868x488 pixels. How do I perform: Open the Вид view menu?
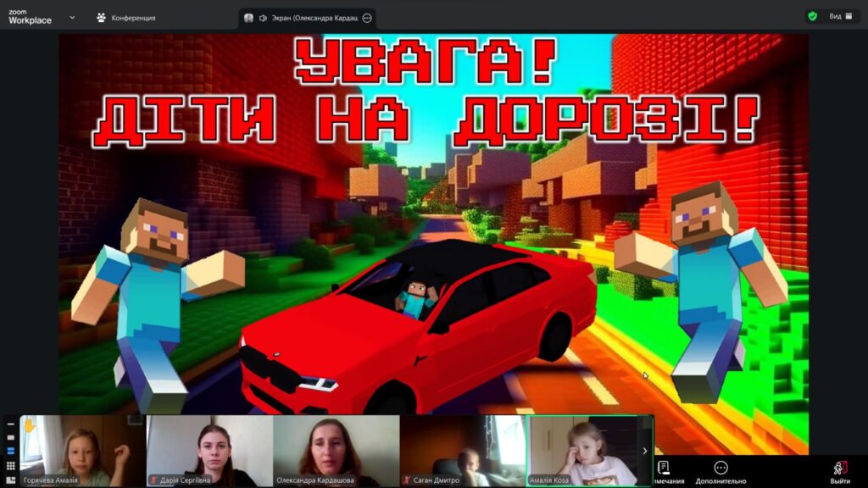click(x=841, y=17)
